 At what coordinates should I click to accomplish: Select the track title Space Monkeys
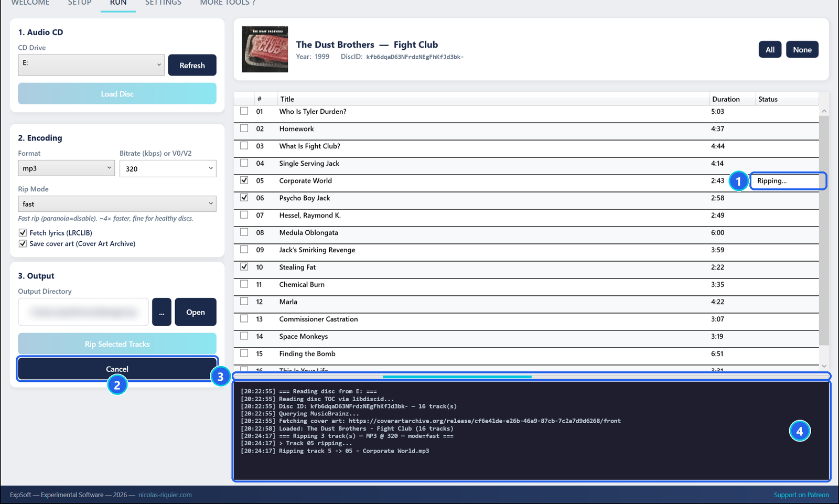click(x=304, y=336)
